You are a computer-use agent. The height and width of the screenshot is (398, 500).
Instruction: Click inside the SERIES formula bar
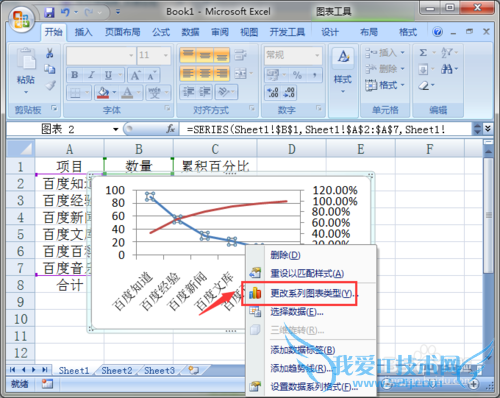[x=326, y=129]
